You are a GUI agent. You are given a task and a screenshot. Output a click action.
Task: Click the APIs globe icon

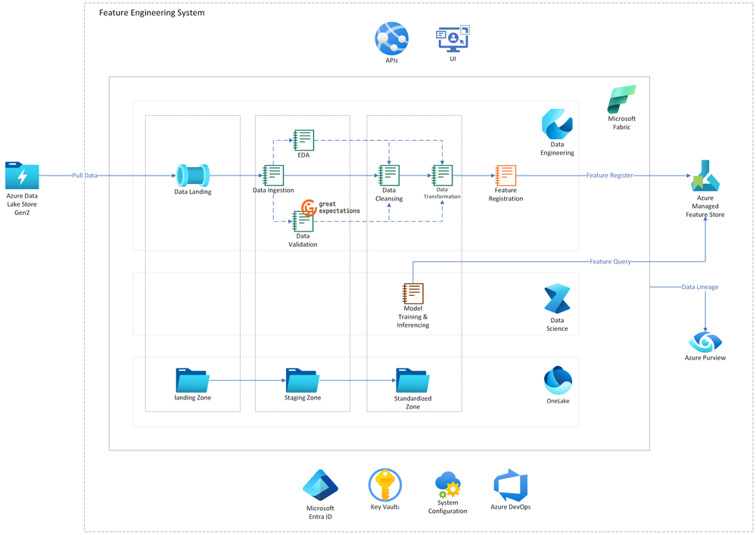tap(391, 39)
